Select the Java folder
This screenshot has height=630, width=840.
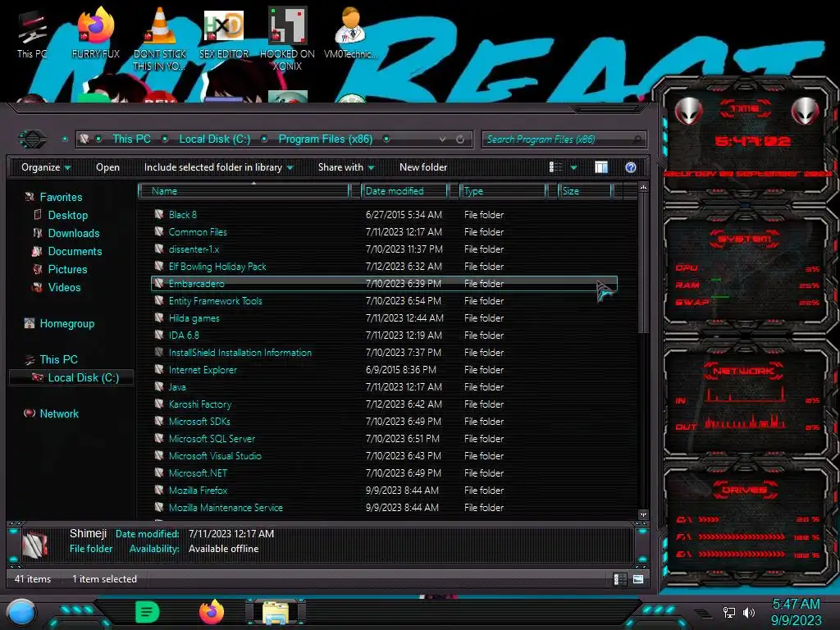coord(384,387)
